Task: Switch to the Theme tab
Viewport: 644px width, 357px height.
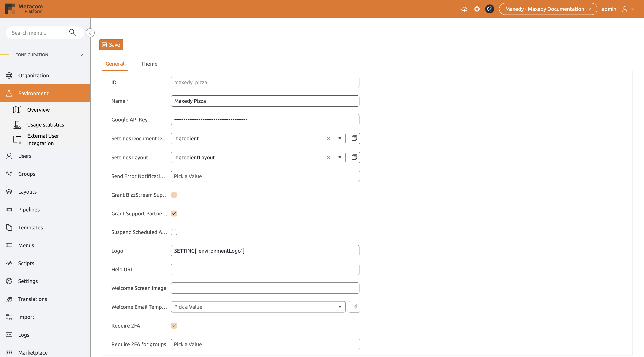Action: coord(149,64)
